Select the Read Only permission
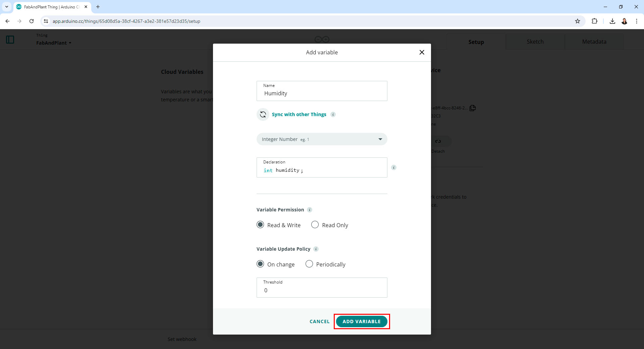This screenshot has width=644, height=349. (x=315, y=225)
